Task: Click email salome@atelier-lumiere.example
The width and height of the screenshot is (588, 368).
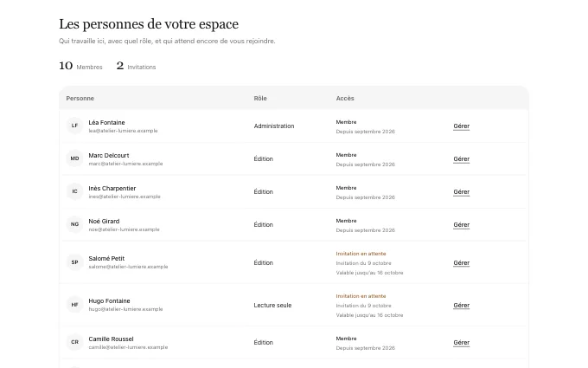Action: (x=128, y=267)
